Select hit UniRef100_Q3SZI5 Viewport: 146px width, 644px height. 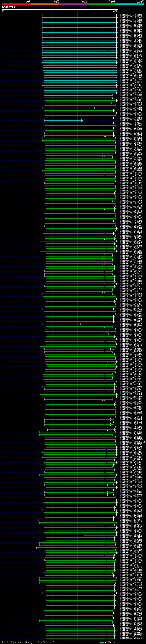(131, 590)
